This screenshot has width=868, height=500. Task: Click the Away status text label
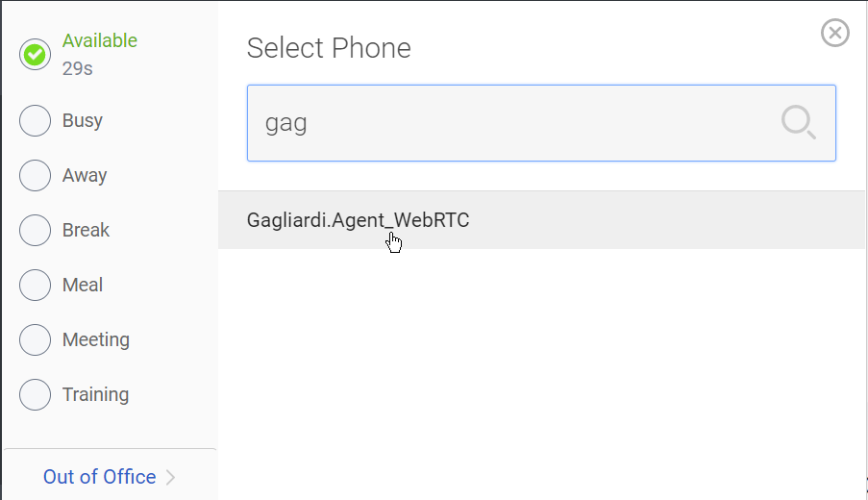[85, 175]
